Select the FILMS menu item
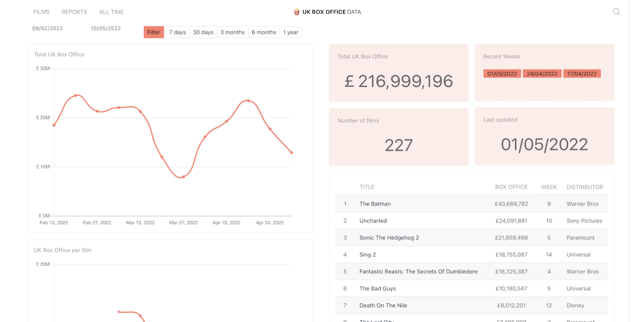Viewport: 644px width, 322px height. click(x=41, y=12)
